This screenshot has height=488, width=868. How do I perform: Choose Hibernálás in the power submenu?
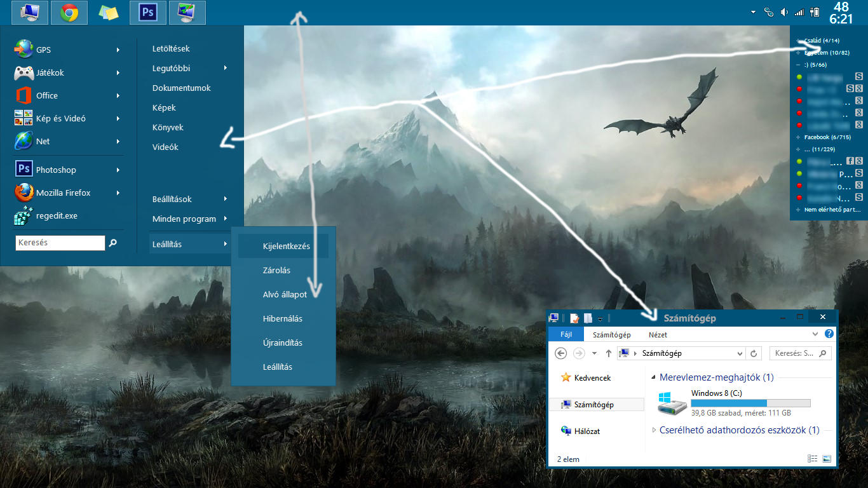pyautogui.click(x=283, y=318)
